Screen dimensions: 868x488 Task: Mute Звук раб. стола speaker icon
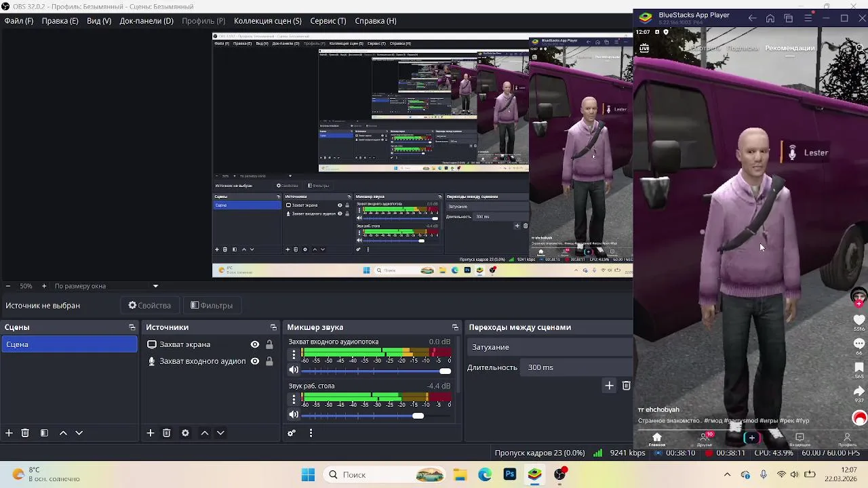point(294,415)
